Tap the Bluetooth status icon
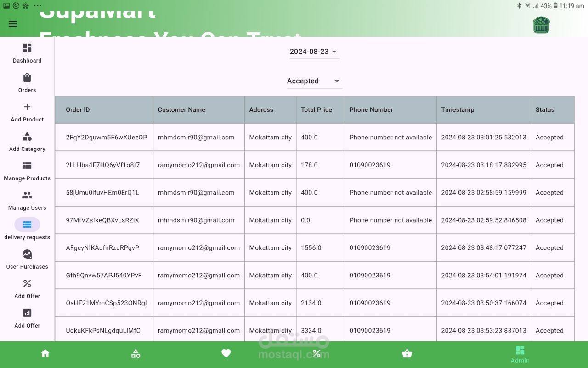The width and height of the screenshot is (588, 368). (520, 6)
